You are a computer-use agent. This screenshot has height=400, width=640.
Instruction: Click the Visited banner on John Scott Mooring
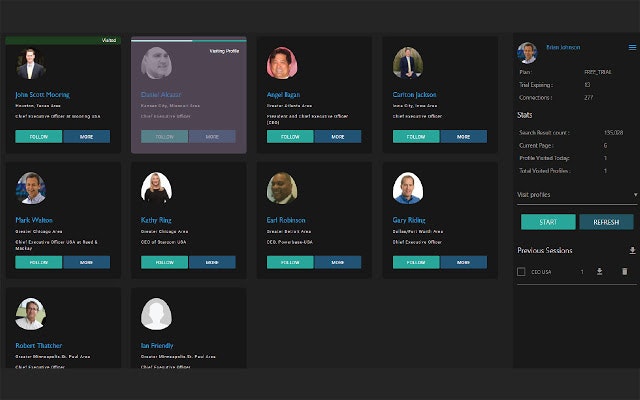(63, 40)
